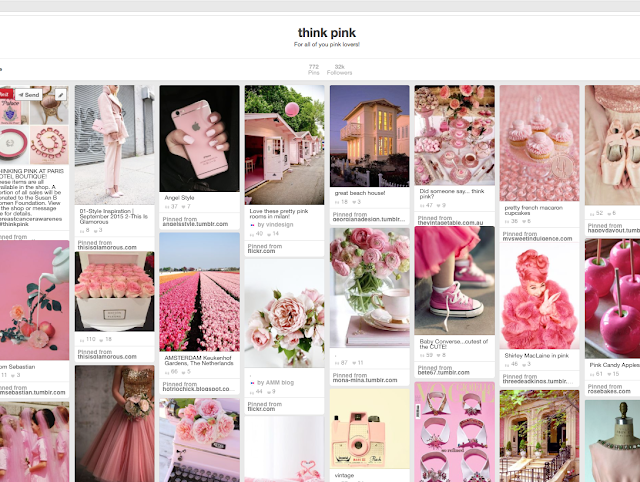Open the AMM blog author link
This screenshot has height=482, width=640.
[276, 383]
